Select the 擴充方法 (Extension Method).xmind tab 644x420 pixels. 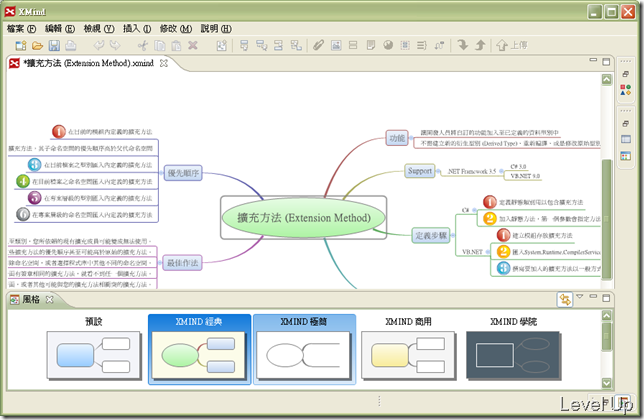pos(88,63)
